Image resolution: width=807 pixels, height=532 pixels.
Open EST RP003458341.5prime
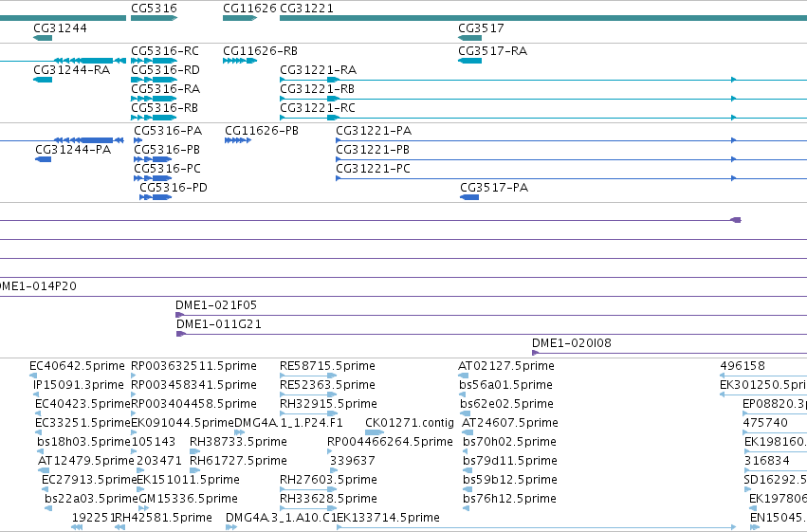[193, 385]
